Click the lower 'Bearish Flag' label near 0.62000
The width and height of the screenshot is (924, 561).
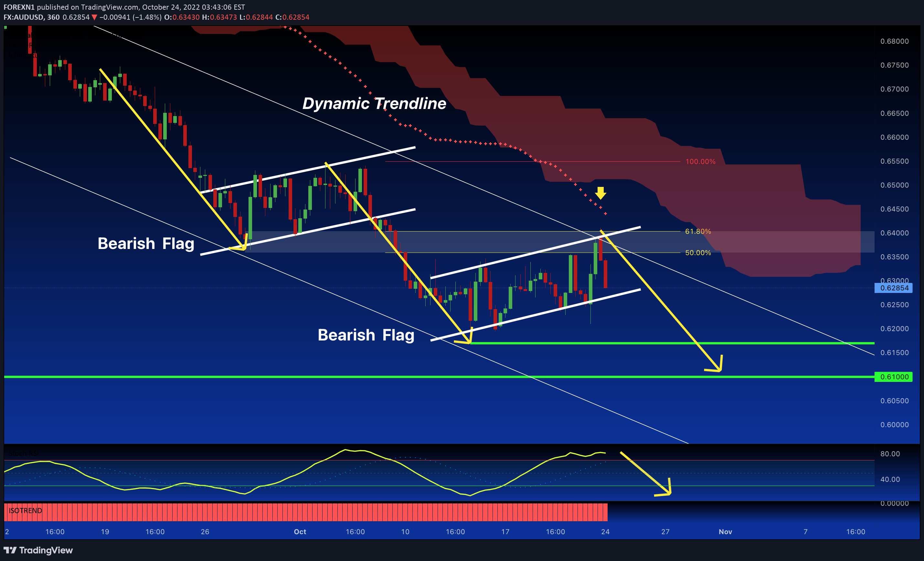coord(366,335)
